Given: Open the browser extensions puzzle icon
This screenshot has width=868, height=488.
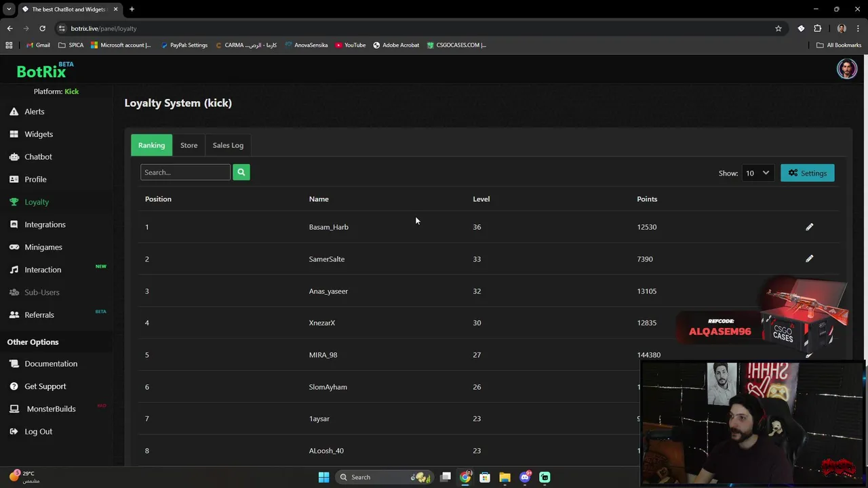Looking at the screenshot, I should (x=817, y=28).
